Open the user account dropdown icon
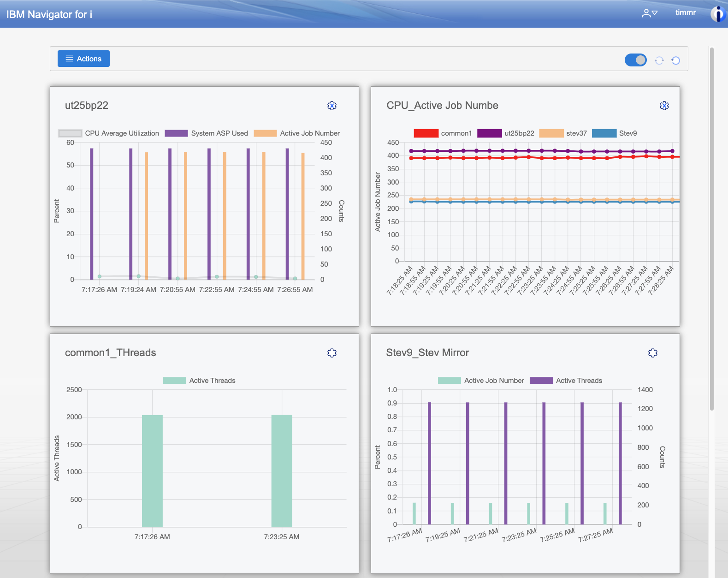This screenshot has height=578, width=728. pos(650,13)
